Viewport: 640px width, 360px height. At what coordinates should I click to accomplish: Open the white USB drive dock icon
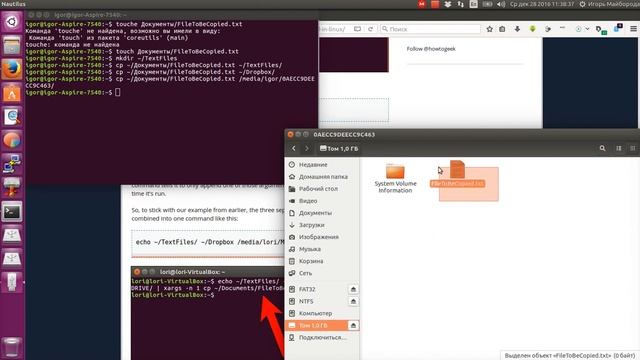[x=11, y=282]
